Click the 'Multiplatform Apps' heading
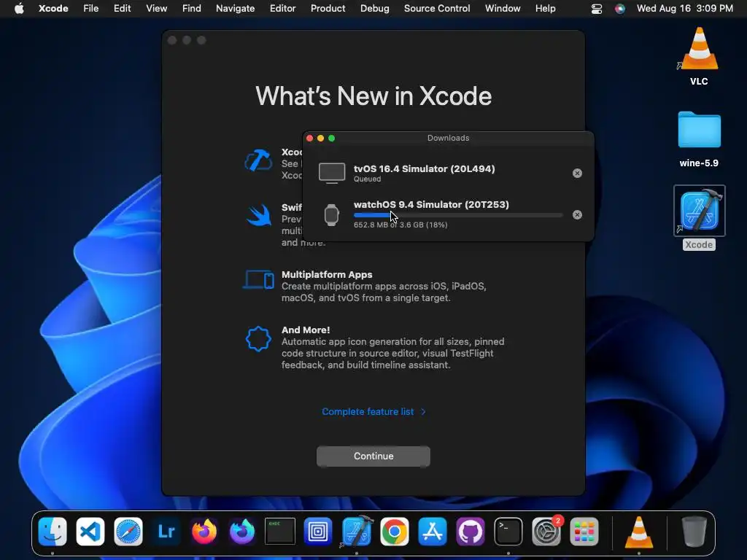Image resolution: width=747 pixels, height=560 pixels. pos(327,275)
